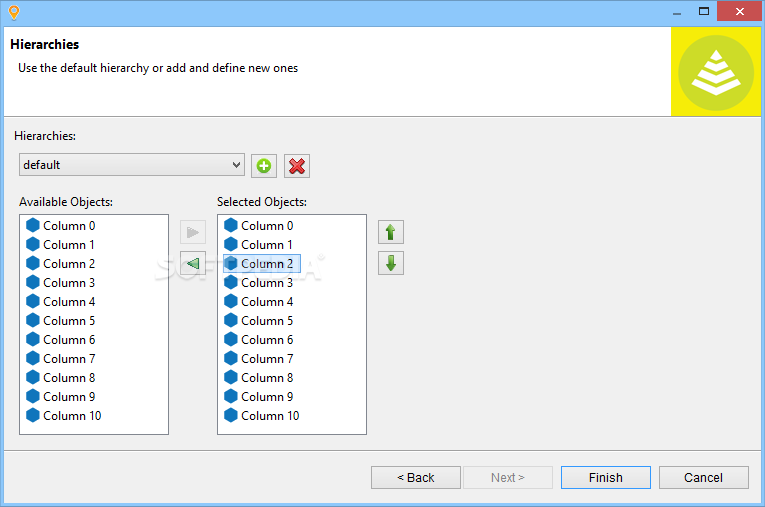Choose Column 4 in Selected Objects
The width and height of the screenshot is (765, 507).
pyautogui.click(x=259, y=302)
